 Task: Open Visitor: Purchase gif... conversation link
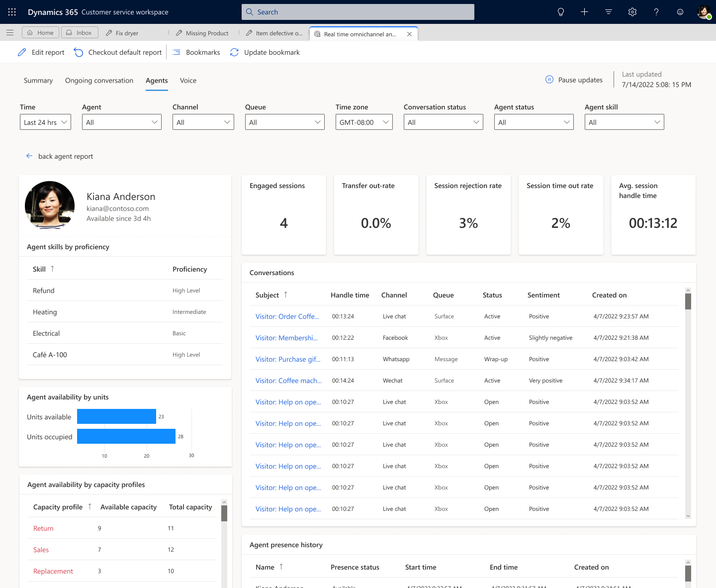coord(288,359)
